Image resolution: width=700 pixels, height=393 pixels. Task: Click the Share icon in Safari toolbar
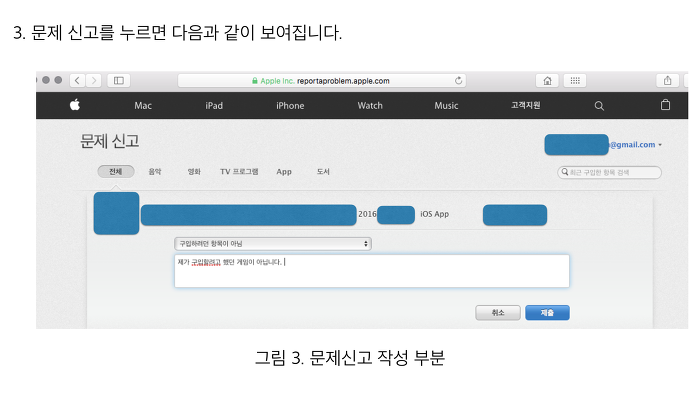coord(667,80)
